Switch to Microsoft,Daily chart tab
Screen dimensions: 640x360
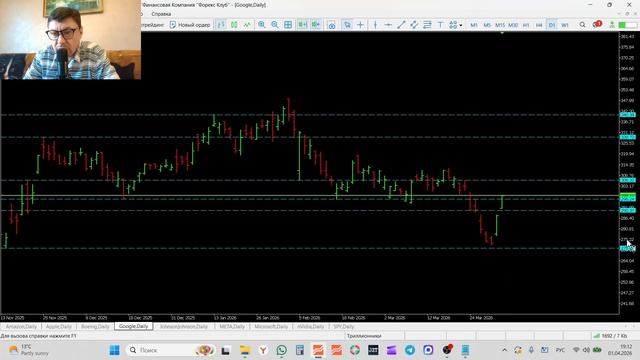click(x=271, y=327)
